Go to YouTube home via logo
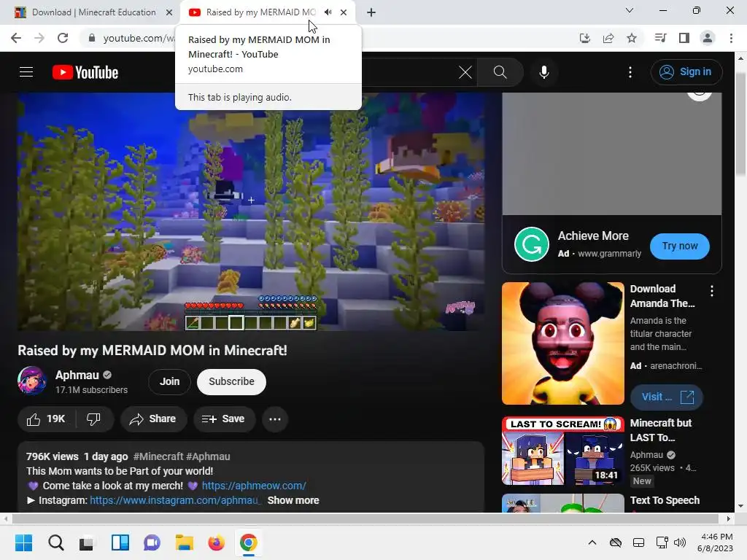The image size is (747, 560). (x=85, y=72)
